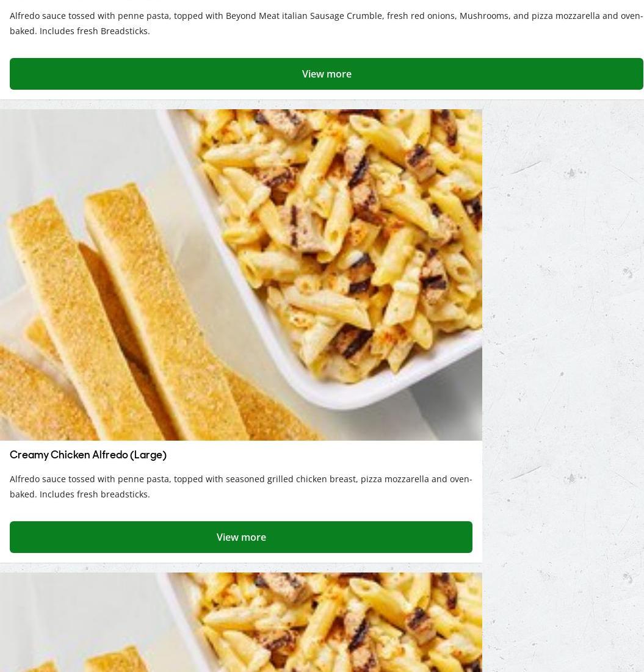Click the Beyond Meat Italian Sausage Crumble description
The height and width of the screenshot is (672, 644).
coord(327,23)
